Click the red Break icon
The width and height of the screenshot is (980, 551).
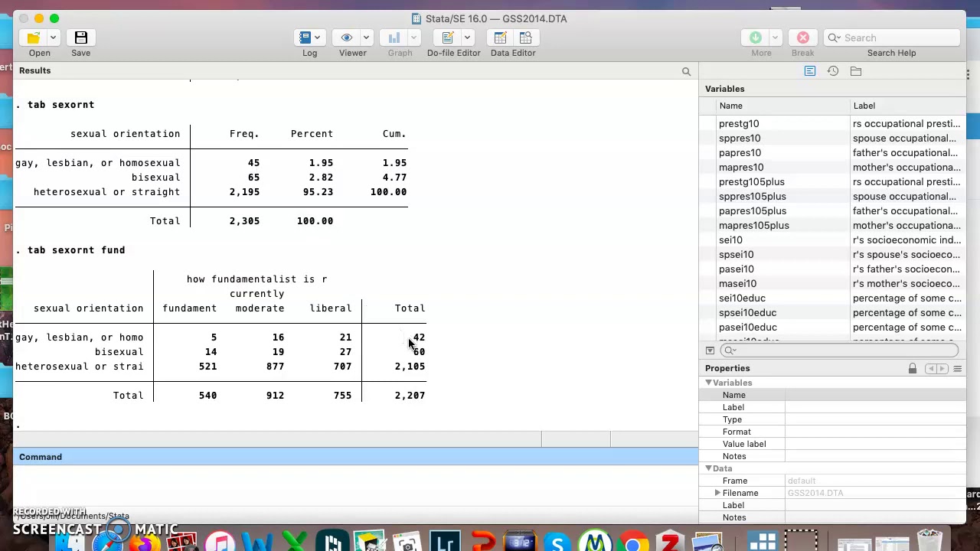(x=803, y=37)
